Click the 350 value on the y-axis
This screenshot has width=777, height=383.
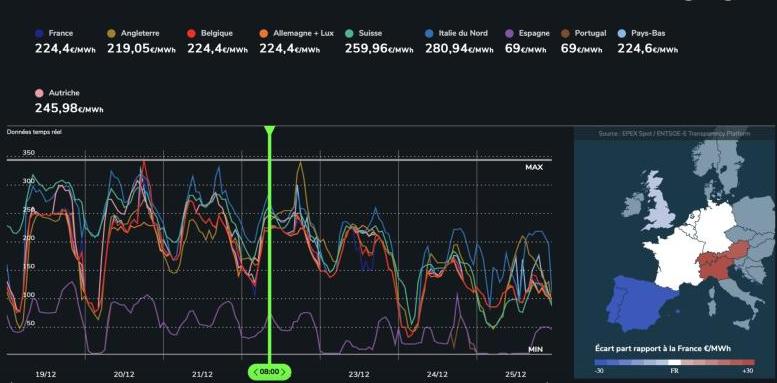(29, 153)
